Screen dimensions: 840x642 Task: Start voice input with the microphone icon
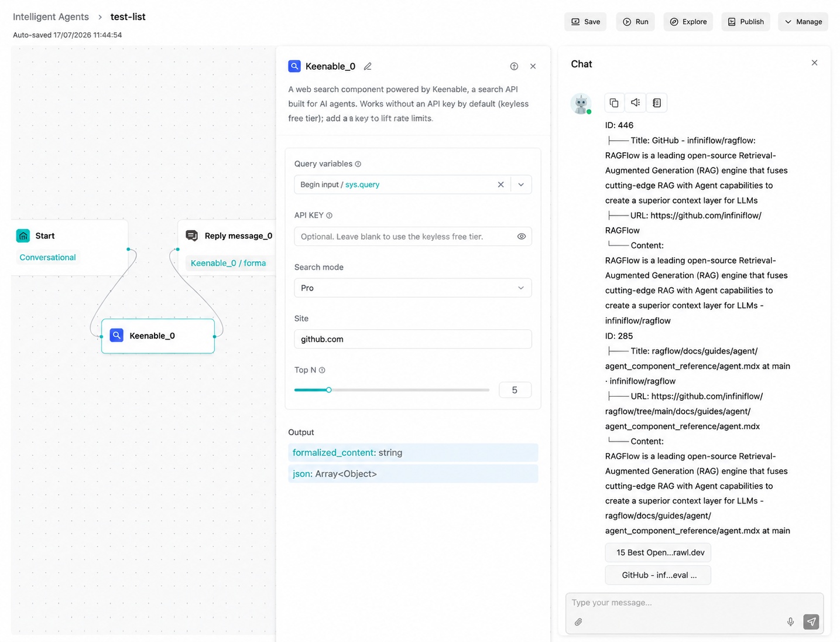[790, 621]
